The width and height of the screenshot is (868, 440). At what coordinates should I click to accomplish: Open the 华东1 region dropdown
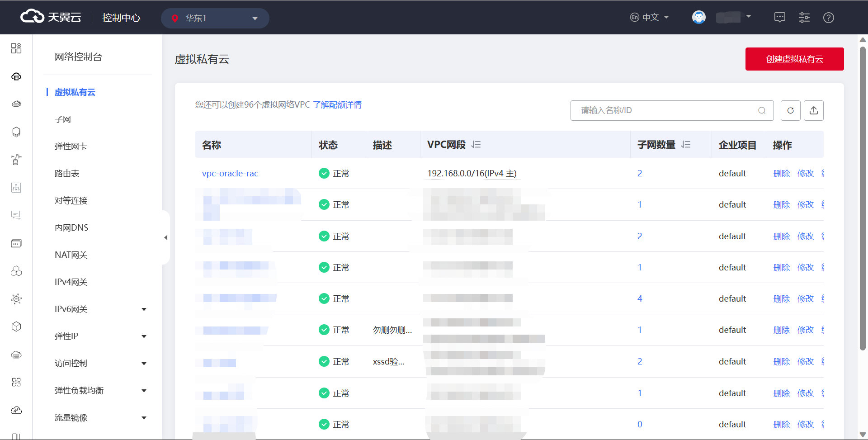point(215,18)
